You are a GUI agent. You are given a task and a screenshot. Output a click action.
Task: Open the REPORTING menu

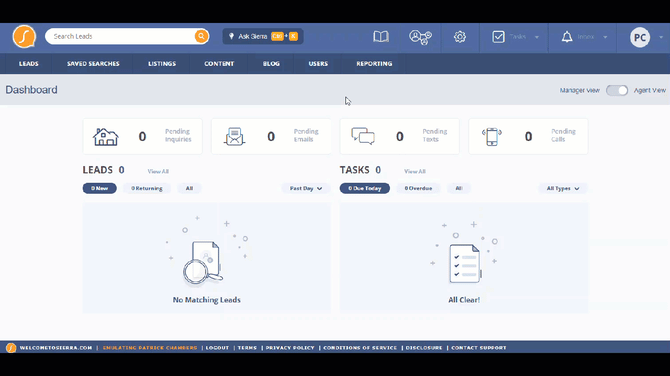tap(374, 64)
